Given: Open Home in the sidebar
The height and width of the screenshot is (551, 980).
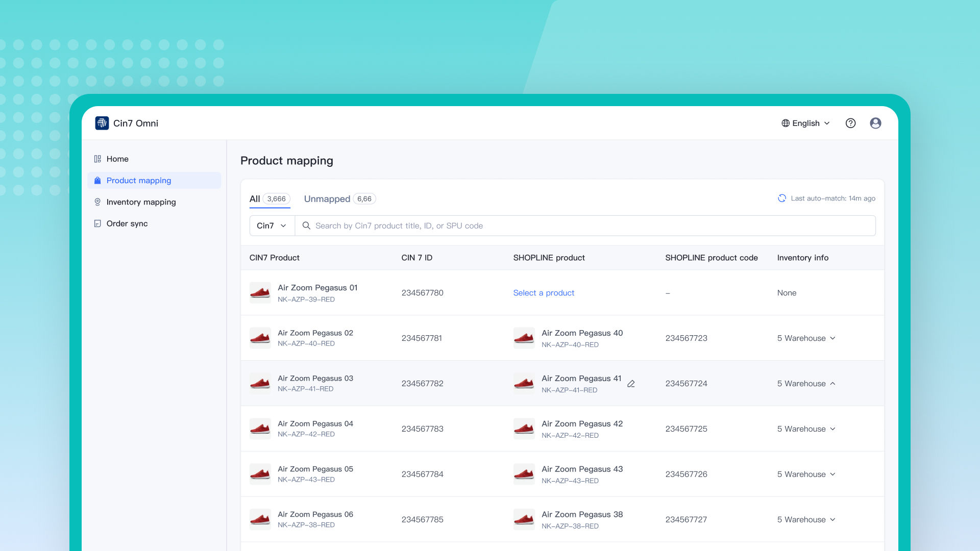Looking at the screenshot, I should point(117,159).
